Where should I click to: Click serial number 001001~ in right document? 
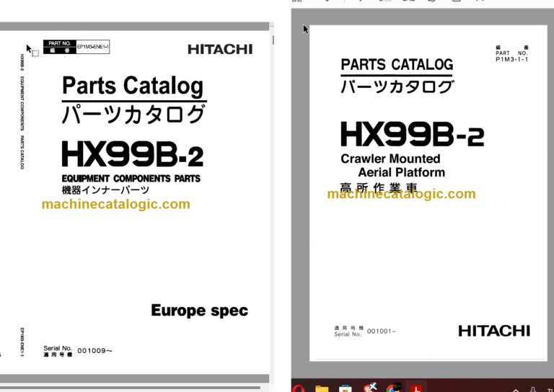pyautogui.click(x=381, y=331)
